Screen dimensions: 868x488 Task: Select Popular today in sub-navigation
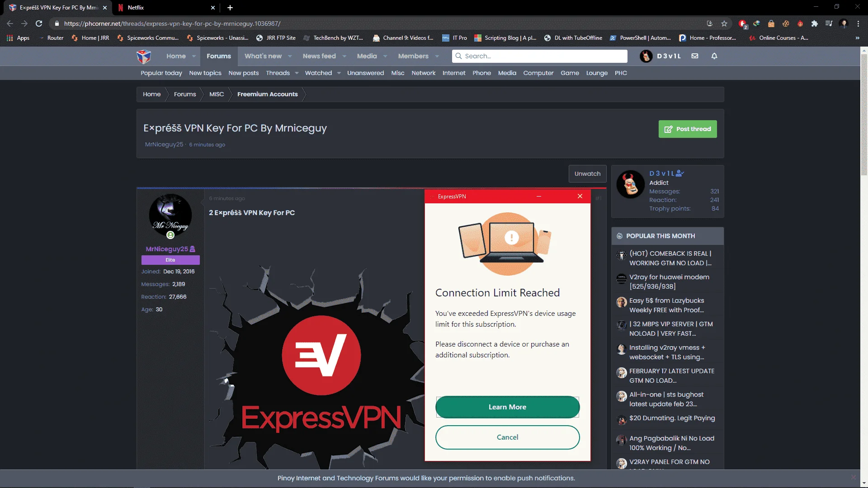(161, 73)
